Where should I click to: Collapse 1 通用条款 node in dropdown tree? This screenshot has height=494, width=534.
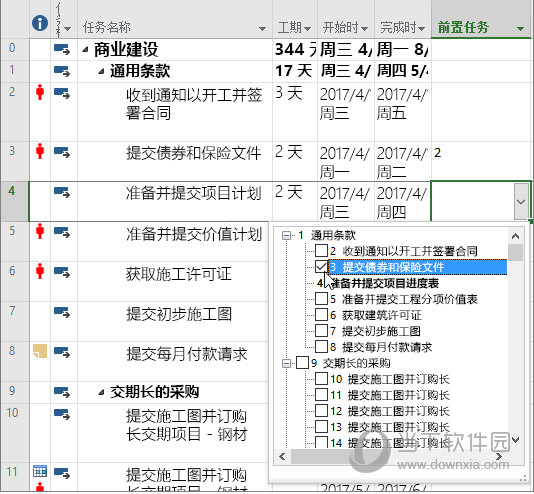coord(286,235)
